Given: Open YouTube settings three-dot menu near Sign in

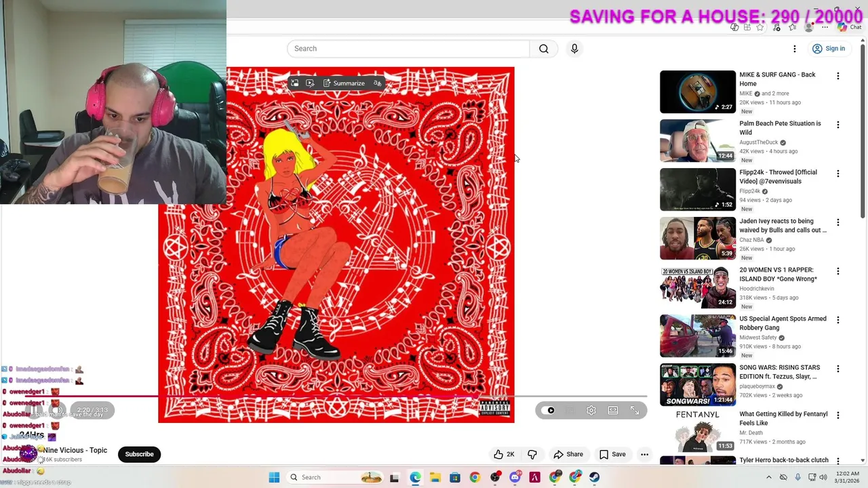Looking at the screenshot, I should (x=795, y=49).
